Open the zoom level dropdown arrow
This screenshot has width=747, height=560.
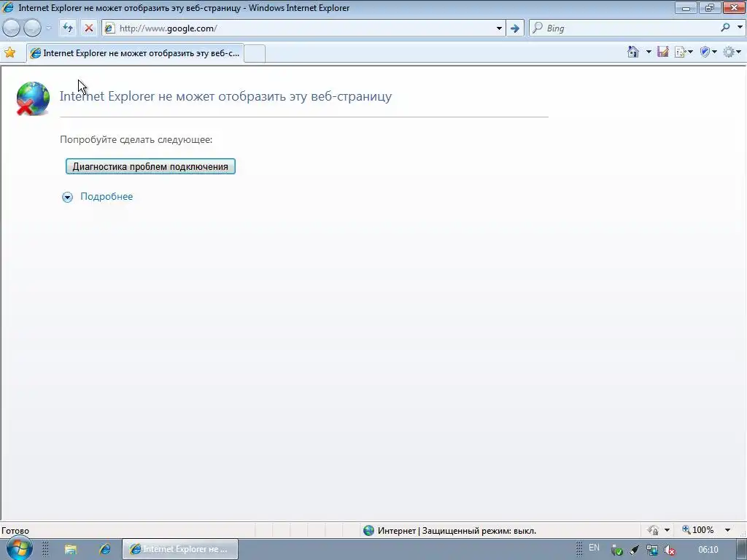click(727, 530)
